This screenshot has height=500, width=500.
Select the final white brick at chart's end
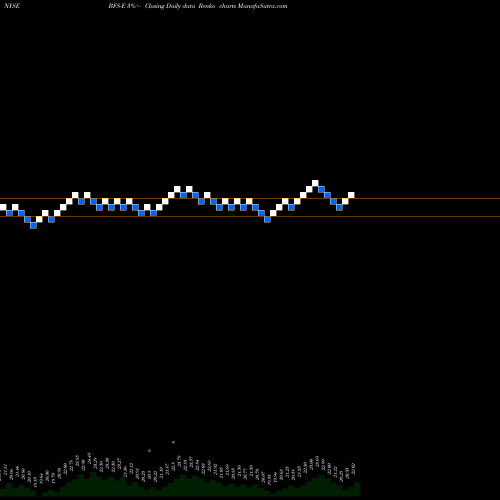[x=351, y=195]
